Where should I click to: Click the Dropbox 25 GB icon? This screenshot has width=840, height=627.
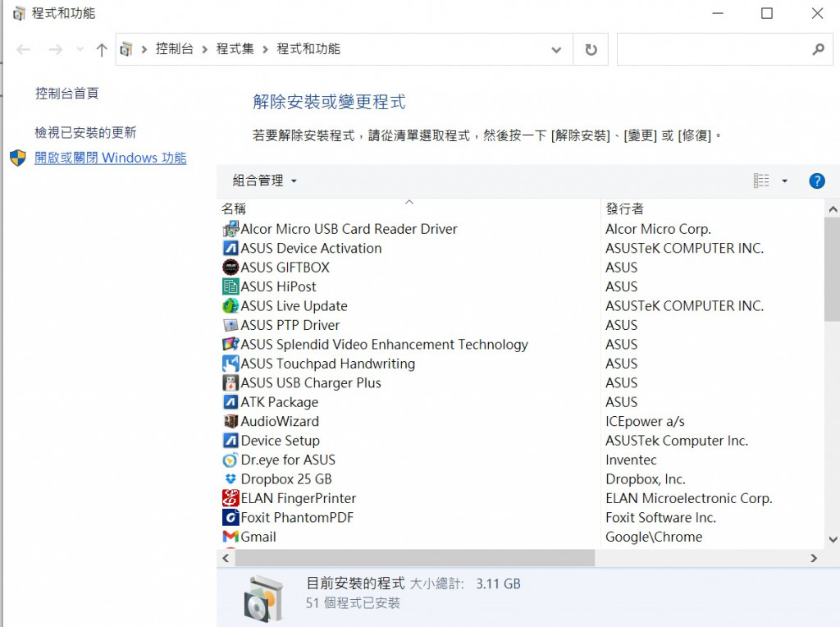point(231,479)
